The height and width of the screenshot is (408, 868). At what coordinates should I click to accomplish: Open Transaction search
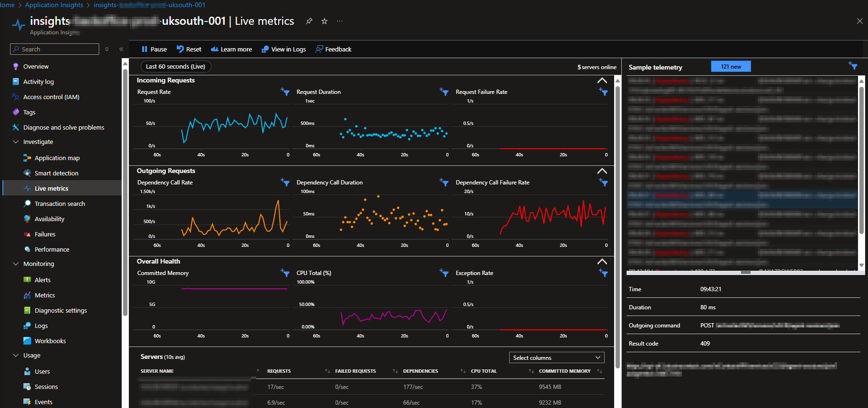pyautogui.click(x=60, y=204)
